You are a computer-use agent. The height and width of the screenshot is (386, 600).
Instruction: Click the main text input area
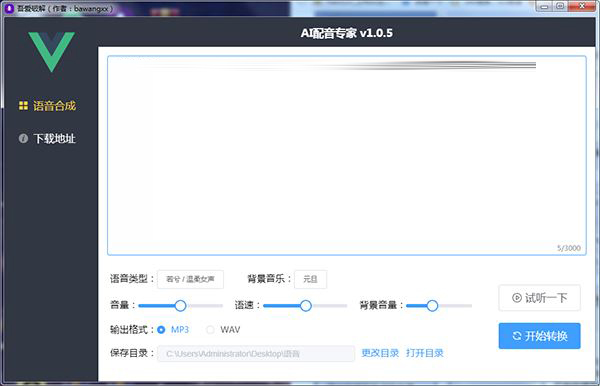pos(347,155)
